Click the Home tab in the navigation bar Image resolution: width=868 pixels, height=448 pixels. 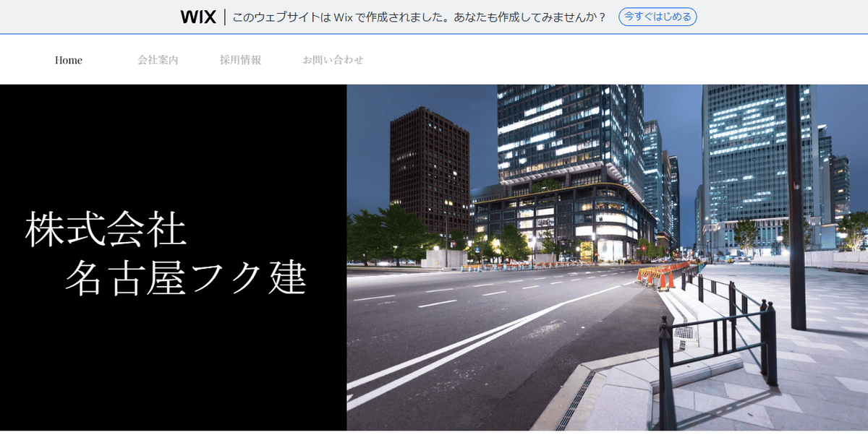69,60
